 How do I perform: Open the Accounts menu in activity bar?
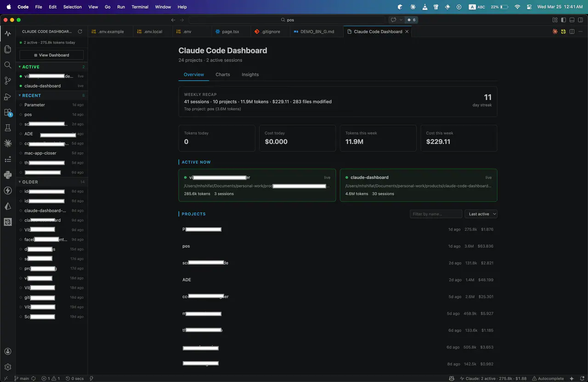[7, 352]
